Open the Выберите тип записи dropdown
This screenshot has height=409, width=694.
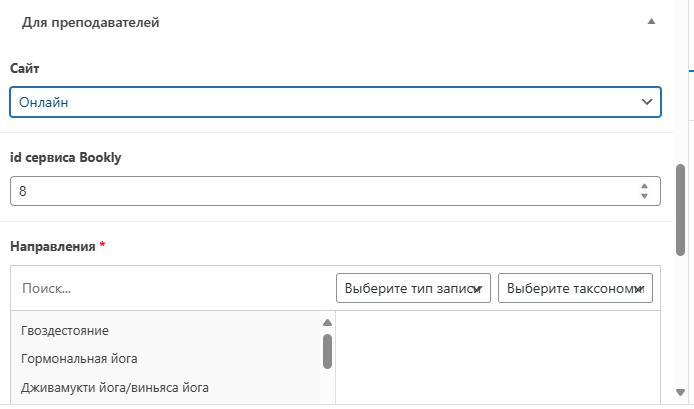click(413, 288)
